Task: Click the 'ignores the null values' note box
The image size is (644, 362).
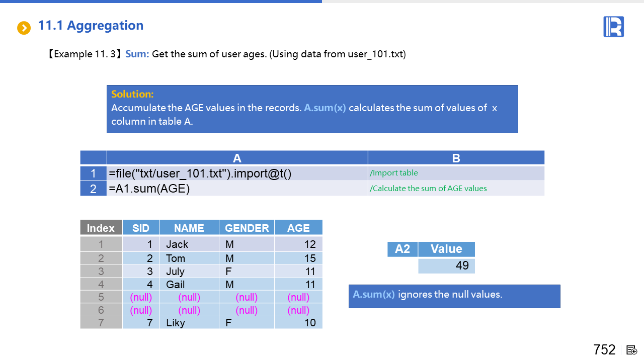Action: 454,296
